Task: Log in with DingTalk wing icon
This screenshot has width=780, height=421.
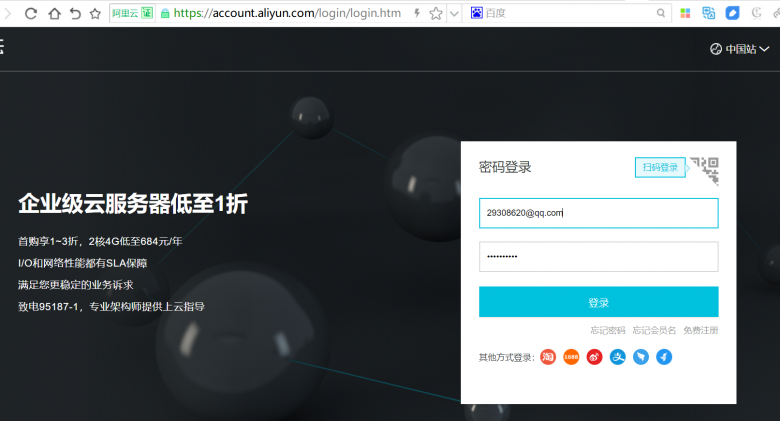Action: (641, 357)
